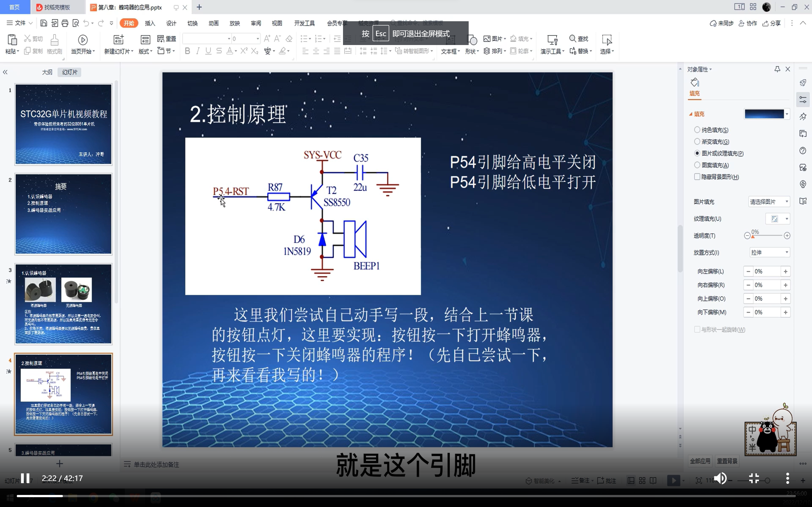Screen dimensions: 812x507
Task: Click the Save icon in quick toolbar
Action: [43, 23]
